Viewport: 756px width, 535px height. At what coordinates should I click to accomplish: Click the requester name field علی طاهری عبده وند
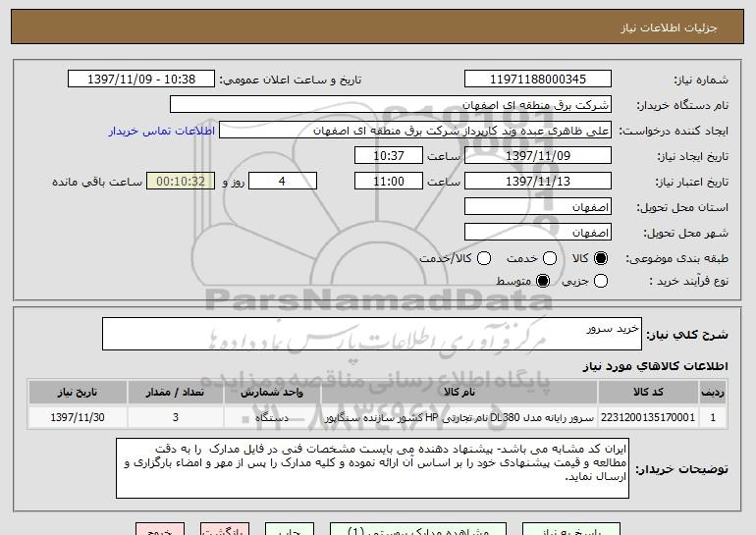coord(415,131)
